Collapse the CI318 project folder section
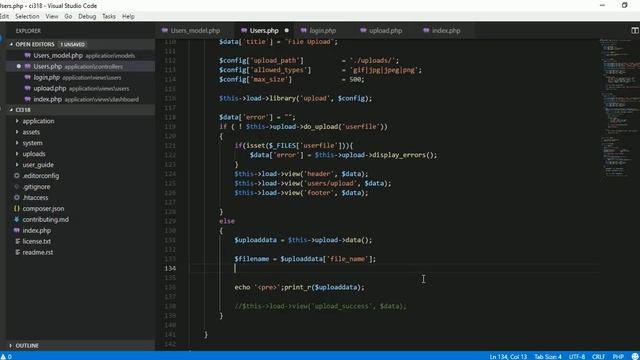 click(x=23, y=110)
